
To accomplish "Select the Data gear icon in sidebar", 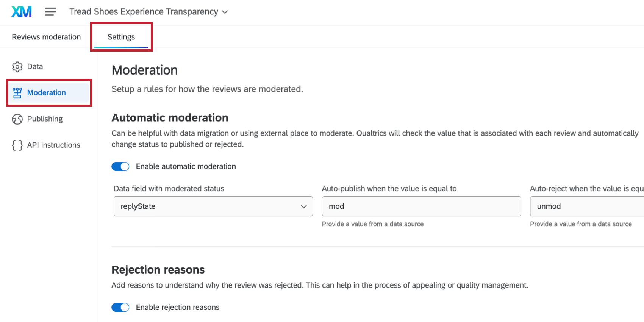I will point(17,66).
